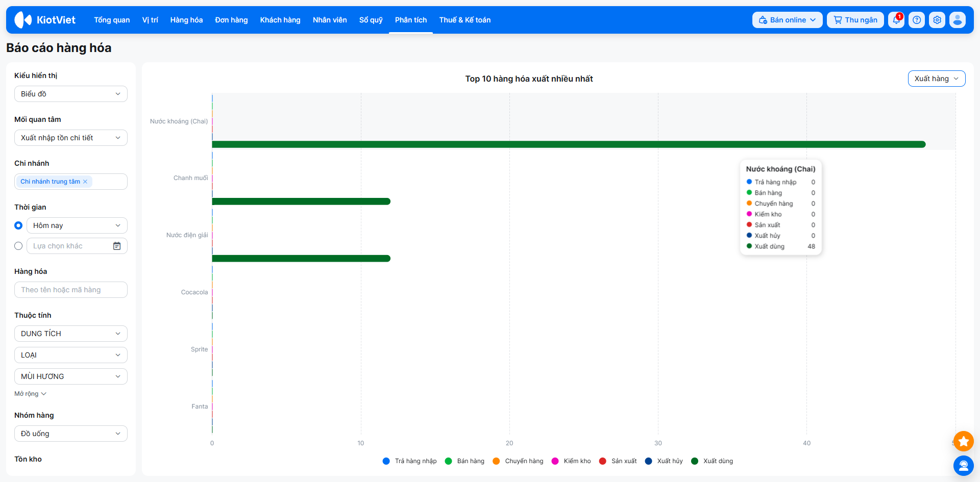
Task: Toggle Bán hàng legend series
Action: [x=465, y=461]
